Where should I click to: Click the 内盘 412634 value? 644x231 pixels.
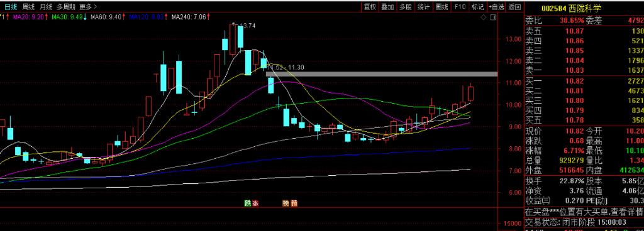coord(631,170)
